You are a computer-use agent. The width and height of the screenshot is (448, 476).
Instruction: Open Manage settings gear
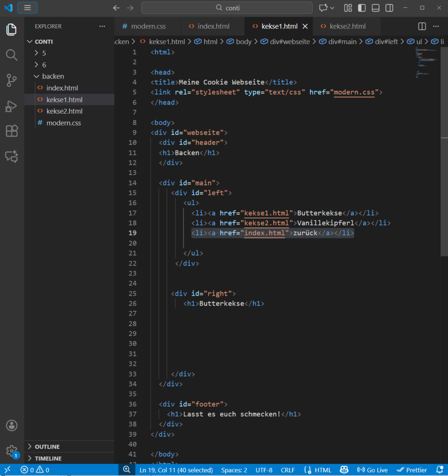tap(12, 450)
